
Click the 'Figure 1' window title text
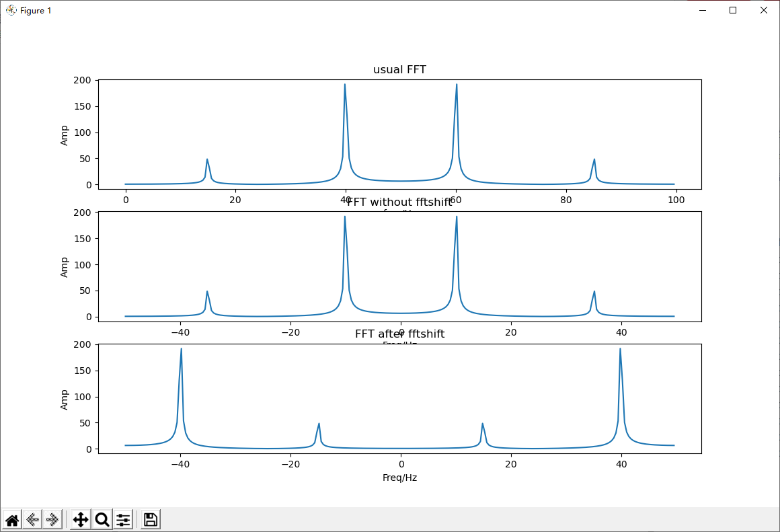pos(36,11)
